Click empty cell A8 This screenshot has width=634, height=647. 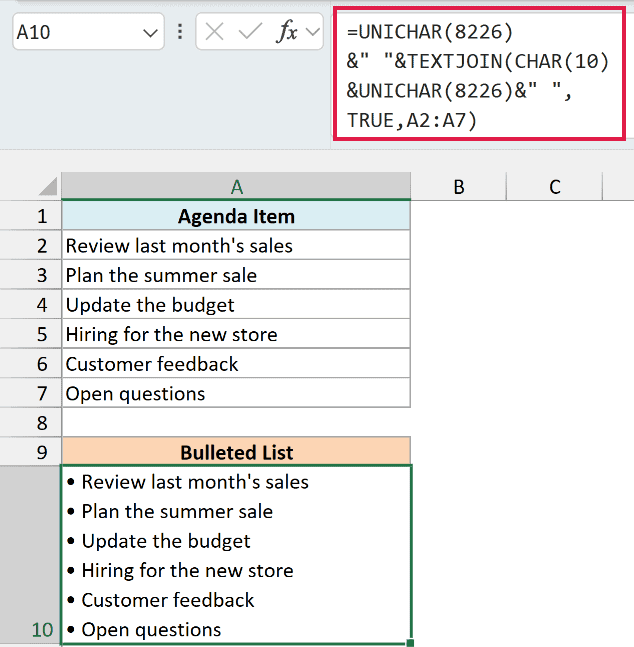point(236,423)
